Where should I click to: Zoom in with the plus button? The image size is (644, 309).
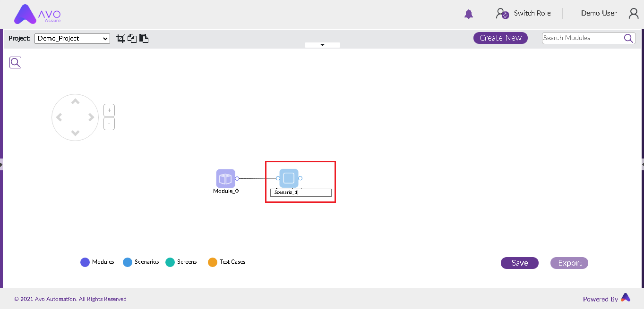point(109,110)
